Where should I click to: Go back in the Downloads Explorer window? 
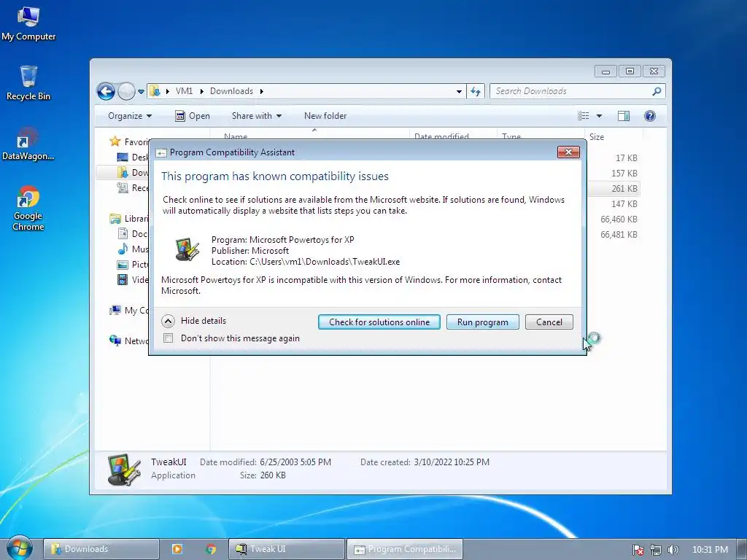coord(106,91)
